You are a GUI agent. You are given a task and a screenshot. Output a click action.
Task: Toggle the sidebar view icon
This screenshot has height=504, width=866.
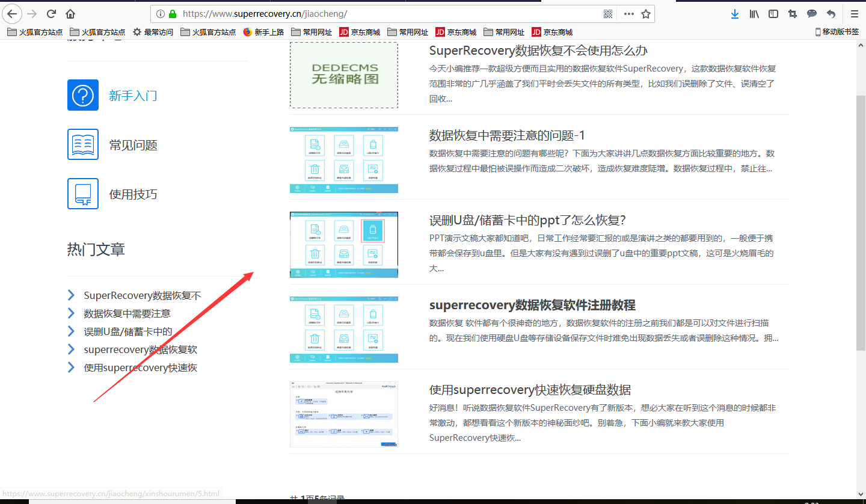click(x=773, y=13)
